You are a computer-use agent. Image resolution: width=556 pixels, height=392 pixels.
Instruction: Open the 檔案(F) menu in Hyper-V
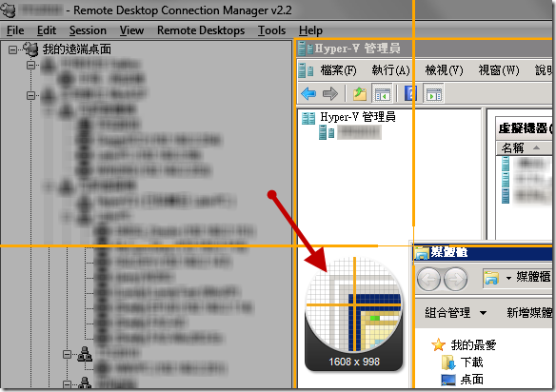[338, 70]
